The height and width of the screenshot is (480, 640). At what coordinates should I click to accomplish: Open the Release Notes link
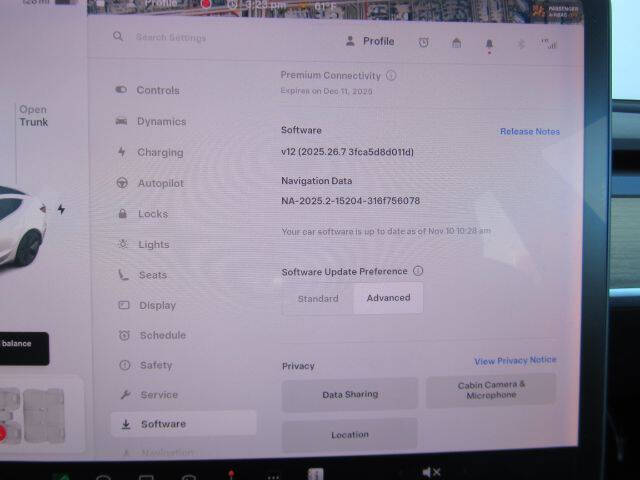(x=529, y=131)
